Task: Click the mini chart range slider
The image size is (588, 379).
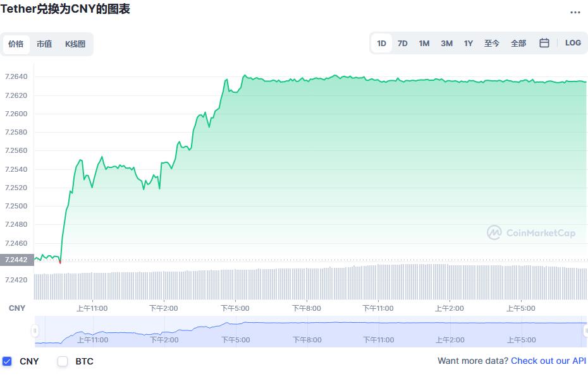Action: (310, 330)
